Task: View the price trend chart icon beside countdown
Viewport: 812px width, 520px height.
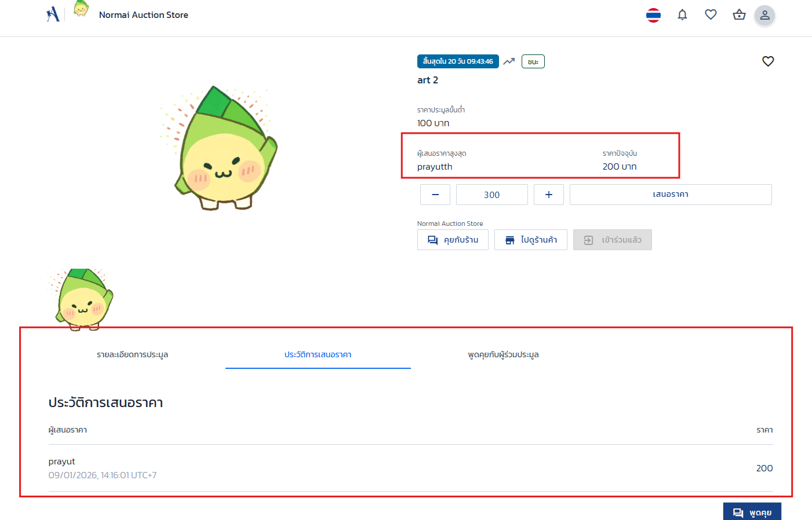Action: tap(509, 61)
